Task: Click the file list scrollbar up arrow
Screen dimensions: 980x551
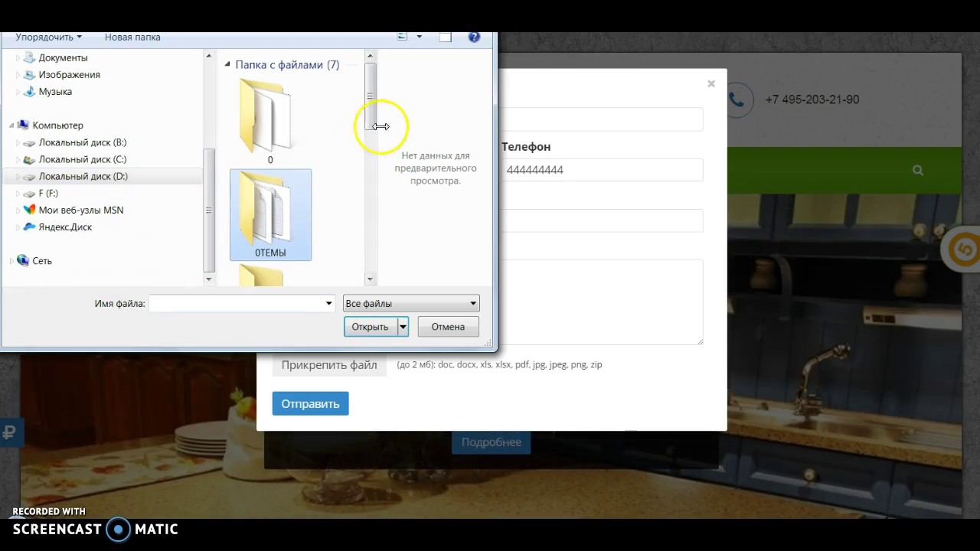Action: [371, 55]
